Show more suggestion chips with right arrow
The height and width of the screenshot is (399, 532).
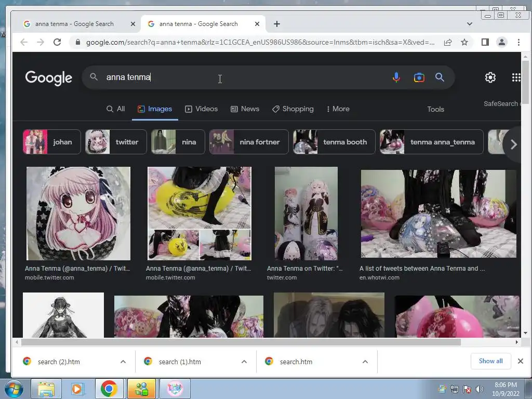[514, 144]
